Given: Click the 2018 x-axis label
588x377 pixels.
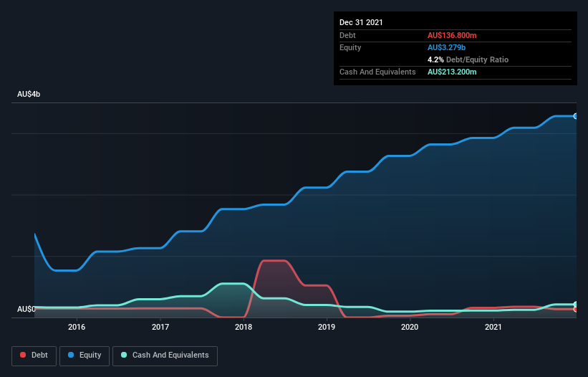Looking at the screenshot, I should [244, 327].
